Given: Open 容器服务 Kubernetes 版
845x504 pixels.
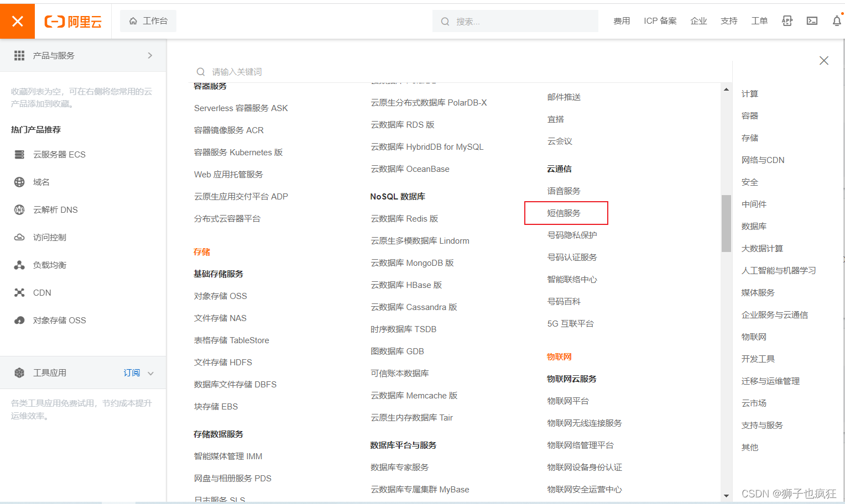Looking at the screenshot, I should pos(238,152).
